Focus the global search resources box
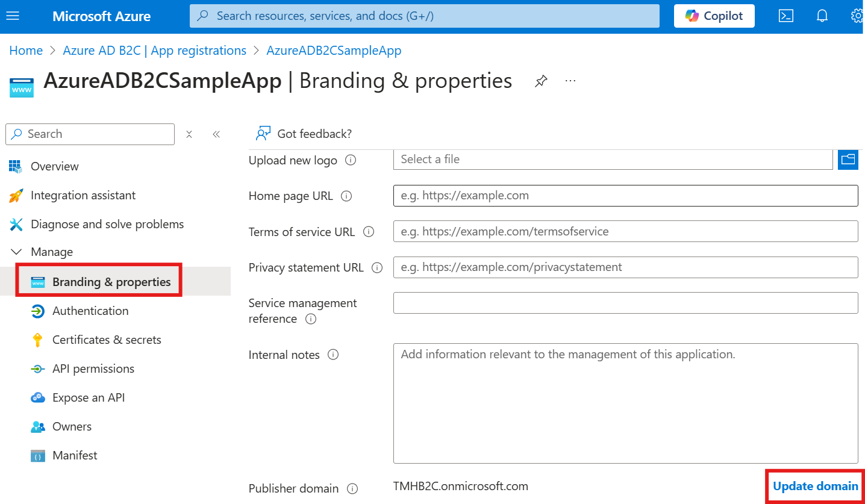 coord(424,16)
